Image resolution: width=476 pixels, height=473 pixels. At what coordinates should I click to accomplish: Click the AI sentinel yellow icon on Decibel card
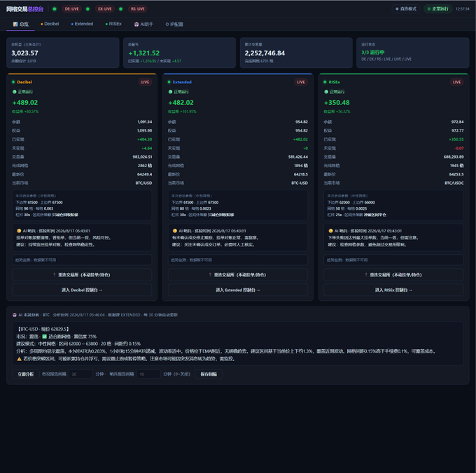[x=19, y=231]
